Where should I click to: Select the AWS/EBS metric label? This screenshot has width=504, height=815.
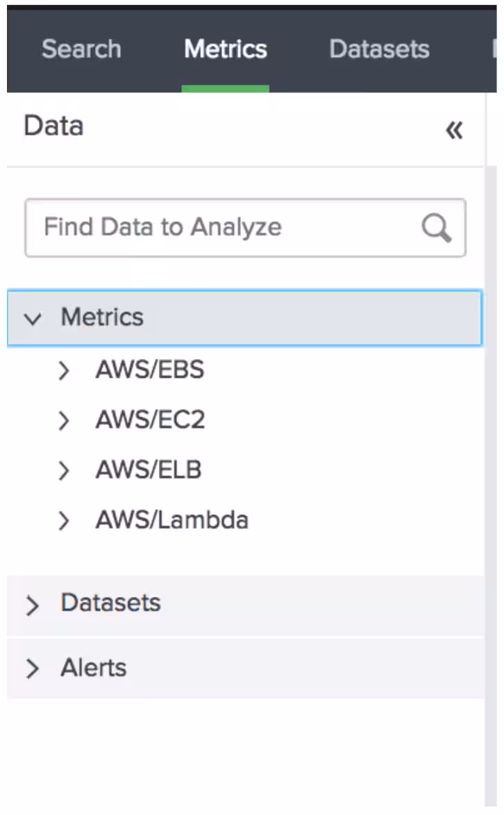coord(150,370)
